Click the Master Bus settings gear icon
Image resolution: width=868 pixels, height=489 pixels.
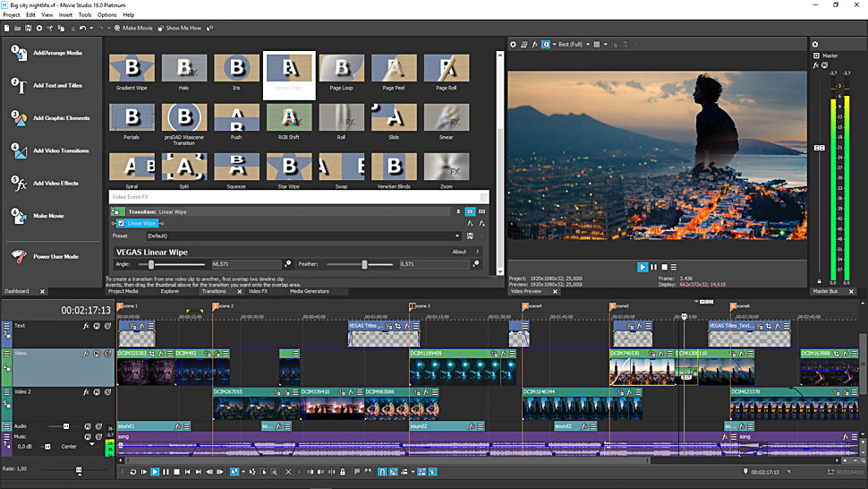(x=814, y=44)
